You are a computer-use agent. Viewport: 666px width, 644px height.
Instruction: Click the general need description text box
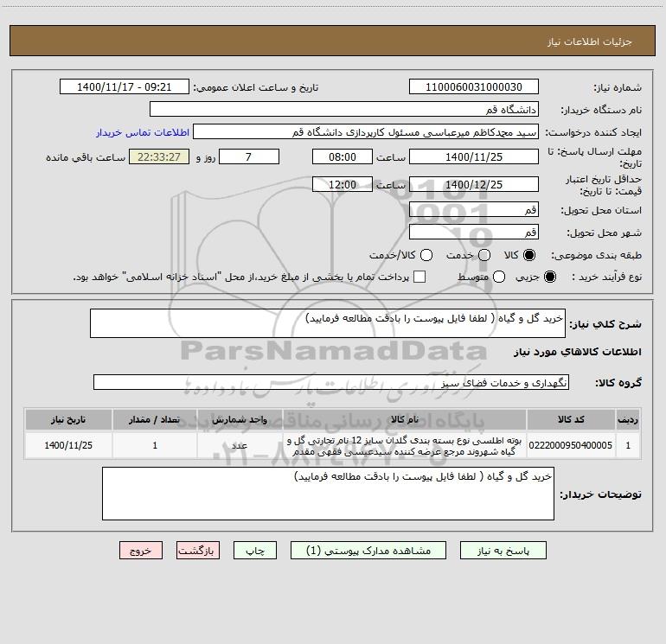pyautogui.click(x=328, y=323)
